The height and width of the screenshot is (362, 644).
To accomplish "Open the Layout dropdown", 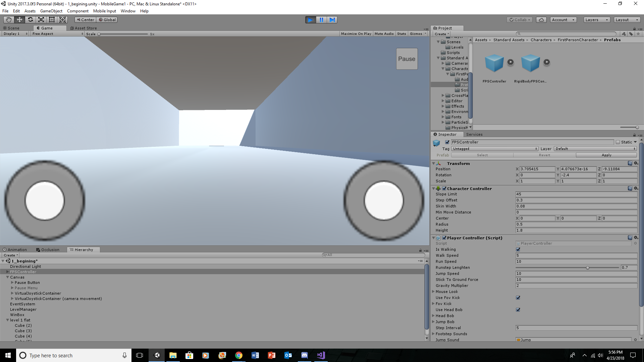I will coord(627,20).
